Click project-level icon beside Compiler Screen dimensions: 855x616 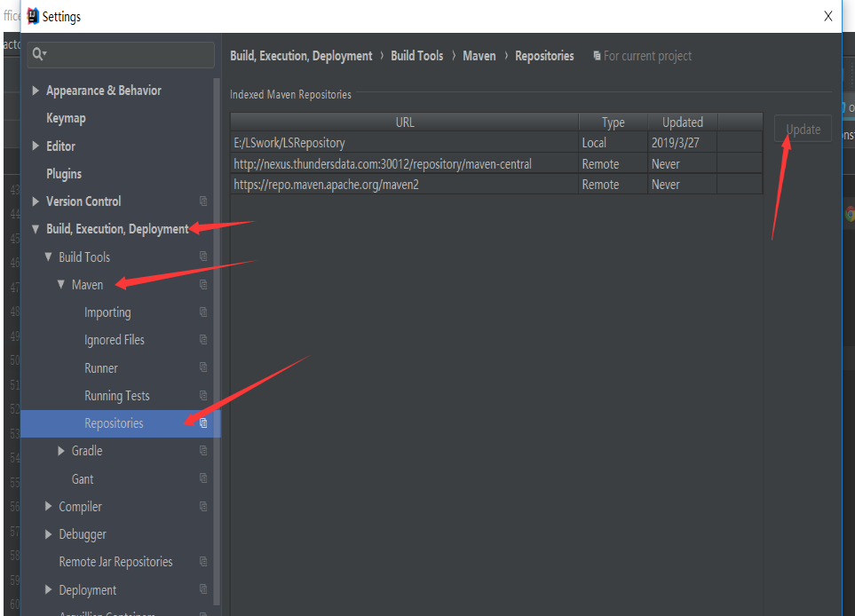[x=203, y=507]
